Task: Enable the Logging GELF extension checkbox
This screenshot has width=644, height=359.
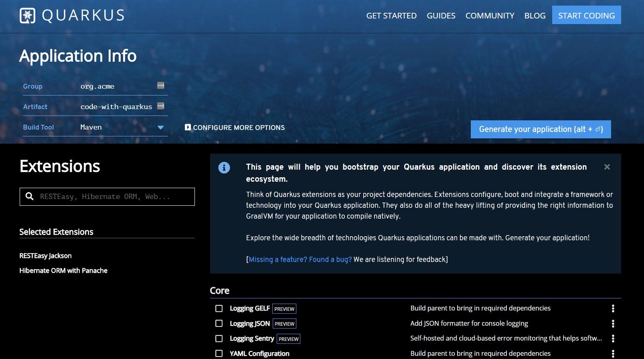Action: point(219,308)
